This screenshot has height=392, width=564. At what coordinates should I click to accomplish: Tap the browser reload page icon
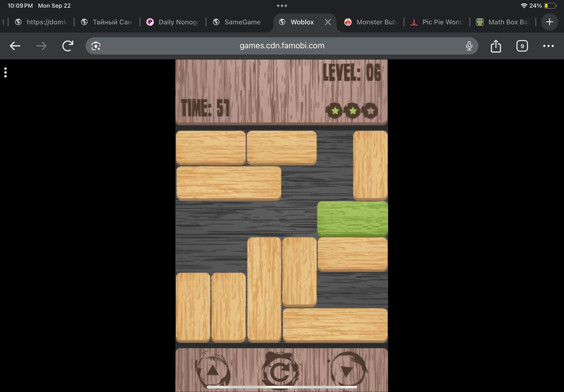[x=68, y=46]
